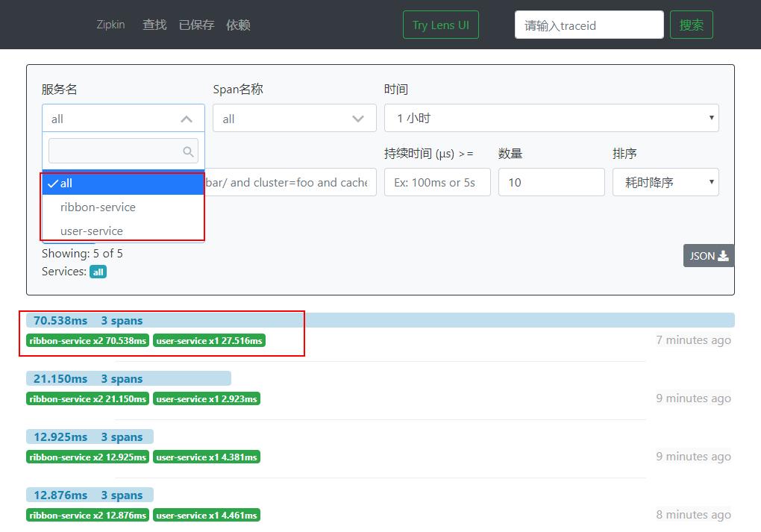This screenshot has width=761, height=532.
Task: Focus the duration 'Ex: 100ms or 5s' field
Action: click(437, 182)
